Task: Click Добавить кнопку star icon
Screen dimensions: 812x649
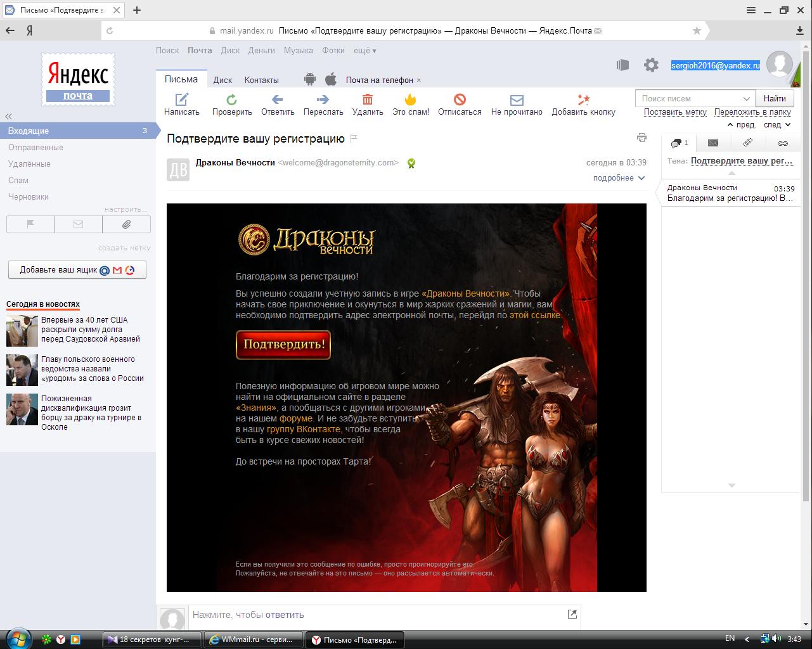Action: (x=583, y=99)
